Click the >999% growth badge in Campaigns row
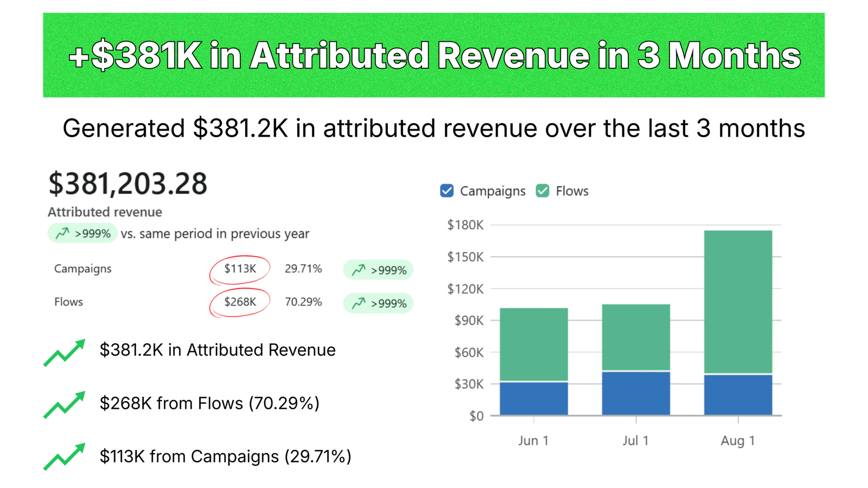Screen dimensions: 868x488 click(x=379, y=269)
